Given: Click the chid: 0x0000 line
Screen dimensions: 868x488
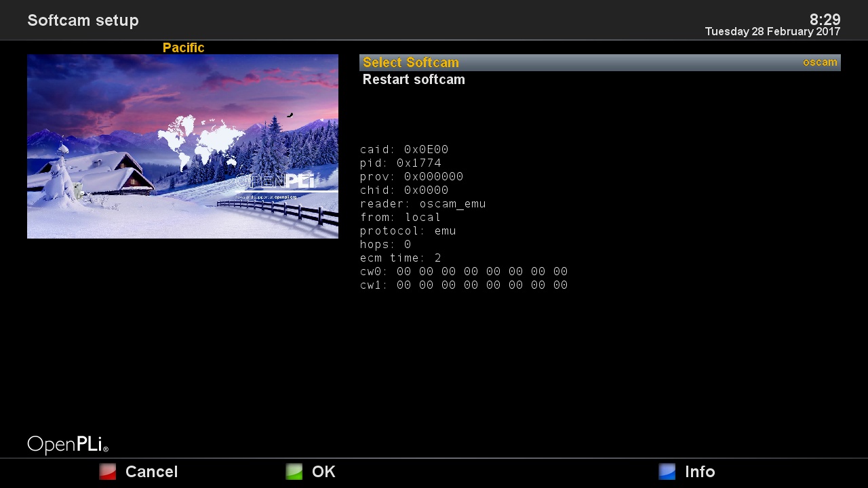Looking at the screenshot, I should click(404, 190).
